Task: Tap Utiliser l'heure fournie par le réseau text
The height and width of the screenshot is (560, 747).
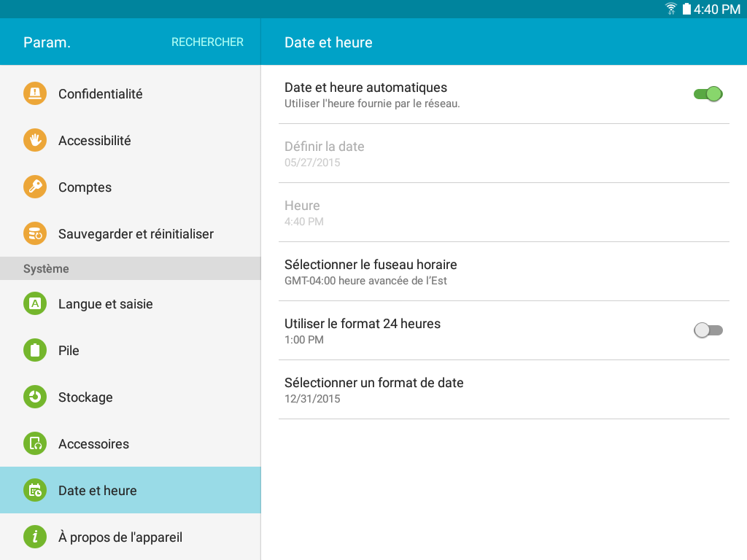Action: coord(372,104)
